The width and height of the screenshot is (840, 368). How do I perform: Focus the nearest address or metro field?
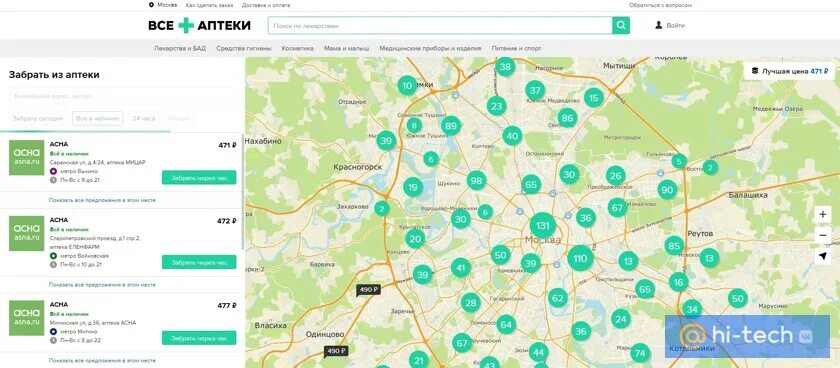coord(121,96)
